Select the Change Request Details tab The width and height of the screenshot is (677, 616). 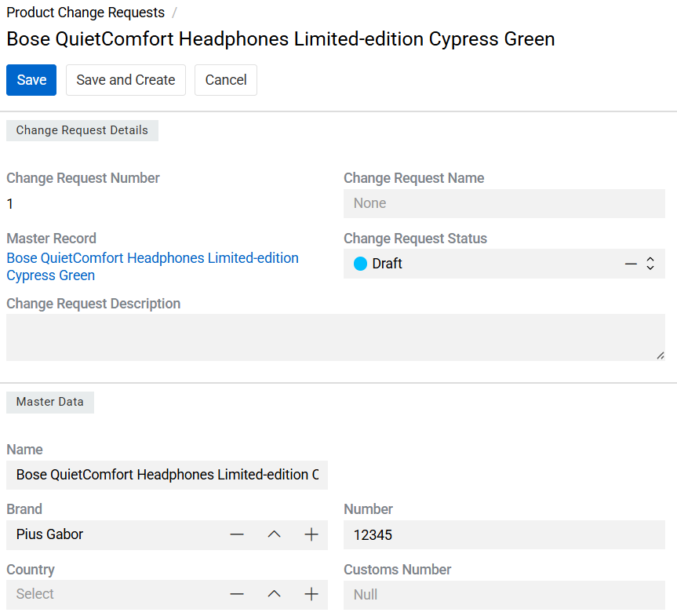pos(82,130)
